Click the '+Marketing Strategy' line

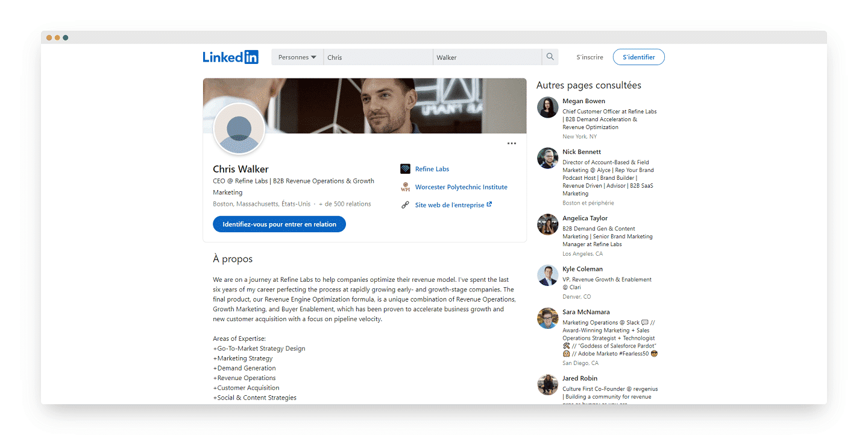[243, 358]
